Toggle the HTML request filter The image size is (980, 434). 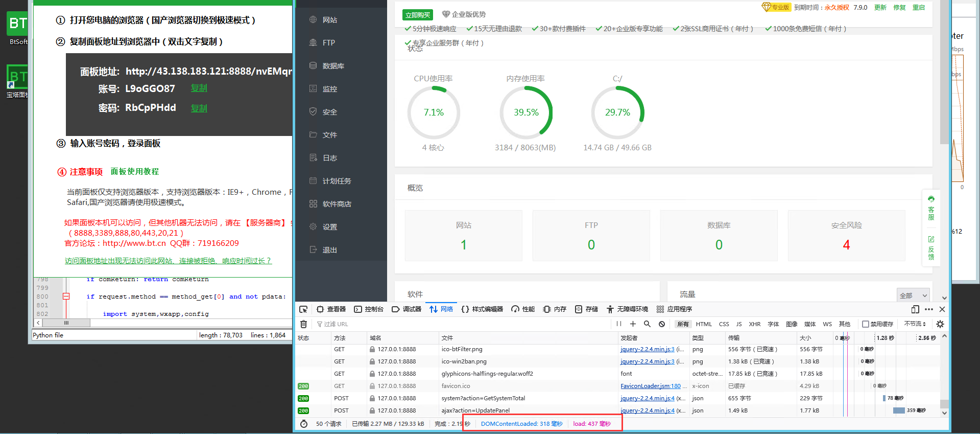(x=704, y=324)
